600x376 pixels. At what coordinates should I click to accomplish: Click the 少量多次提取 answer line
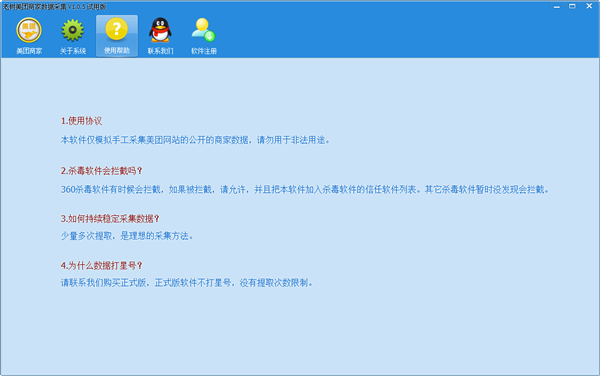click(127, 236)
